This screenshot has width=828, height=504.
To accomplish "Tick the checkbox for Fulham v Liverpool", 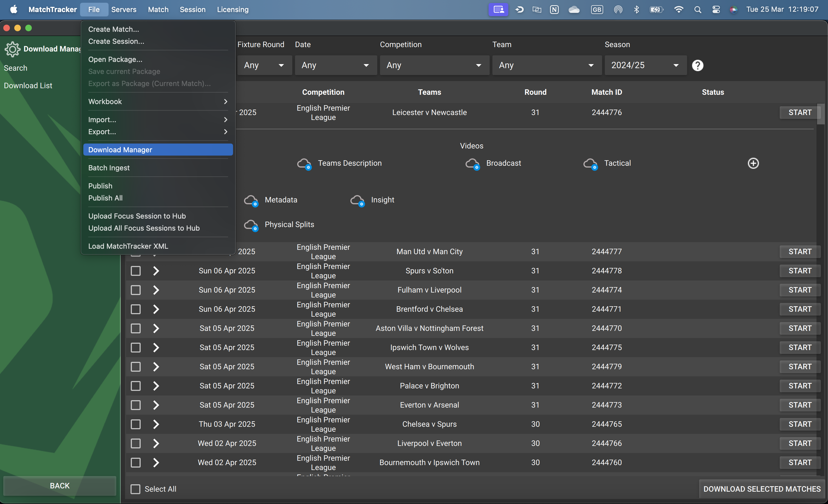I will coord(135,290).
